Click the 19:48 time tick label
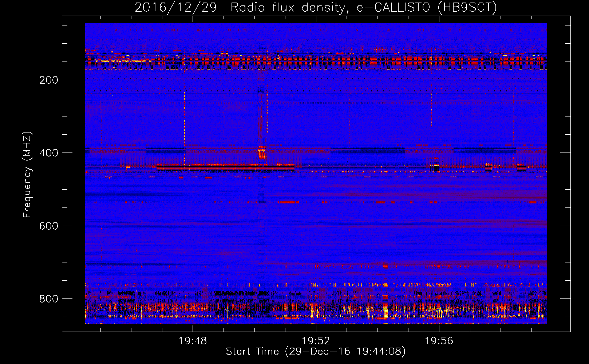The image size is (589, 364). [193, 341]
